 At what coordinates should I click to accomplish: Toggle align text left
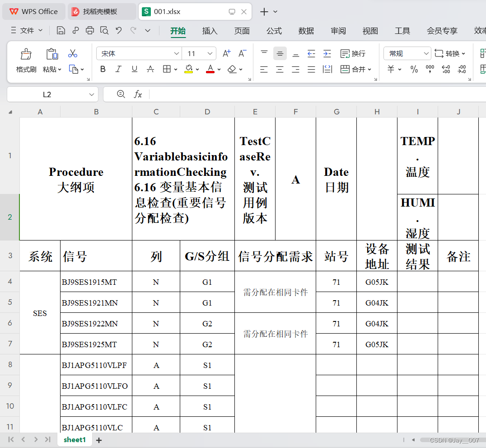point(264,69)
